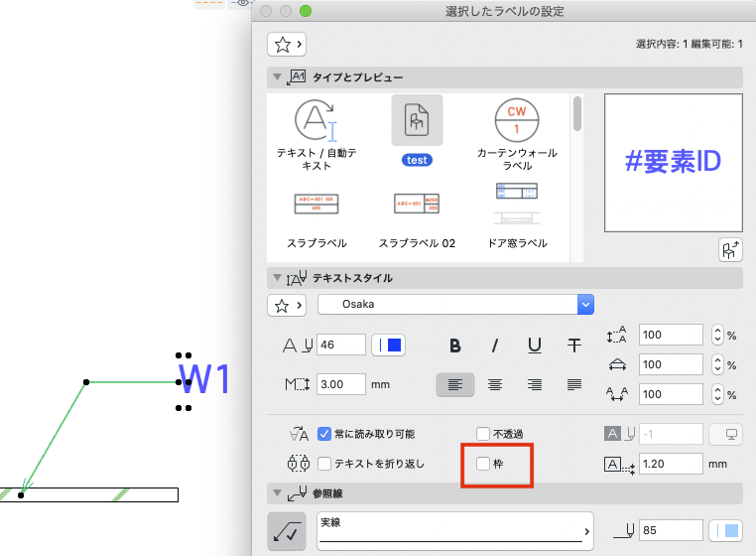Image resolution: width=756 pixels, height=556 pixels.
Task: Collapse the タイプとプレビュー section
Action: (x=277, y=76)
